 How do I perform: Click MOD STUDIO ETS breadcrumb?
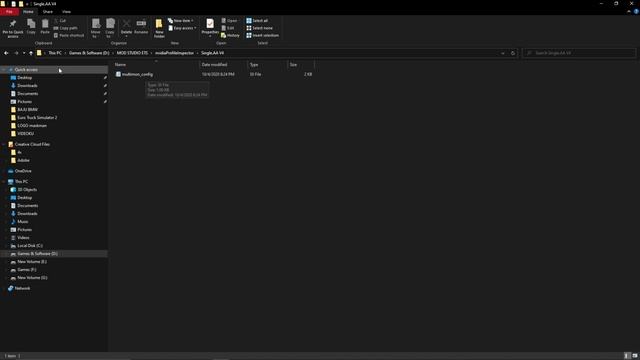[x=132, y=53]
